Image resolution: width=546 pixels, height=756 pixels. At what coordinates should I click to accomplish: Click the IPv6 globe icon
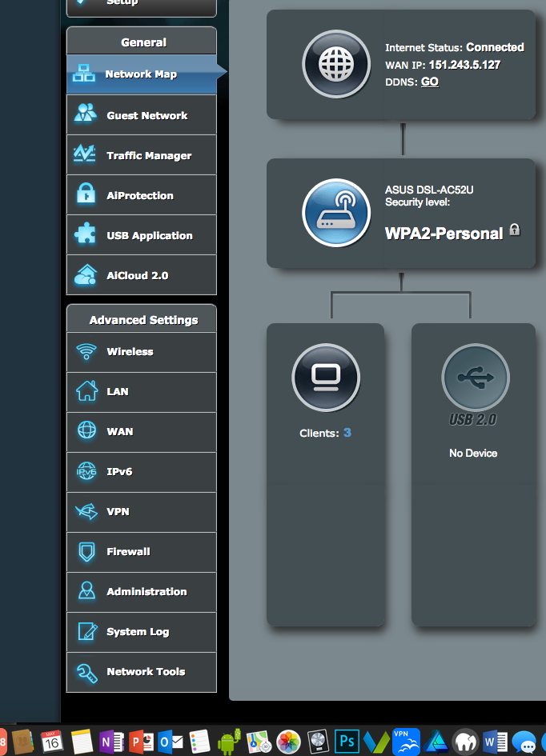86,470
